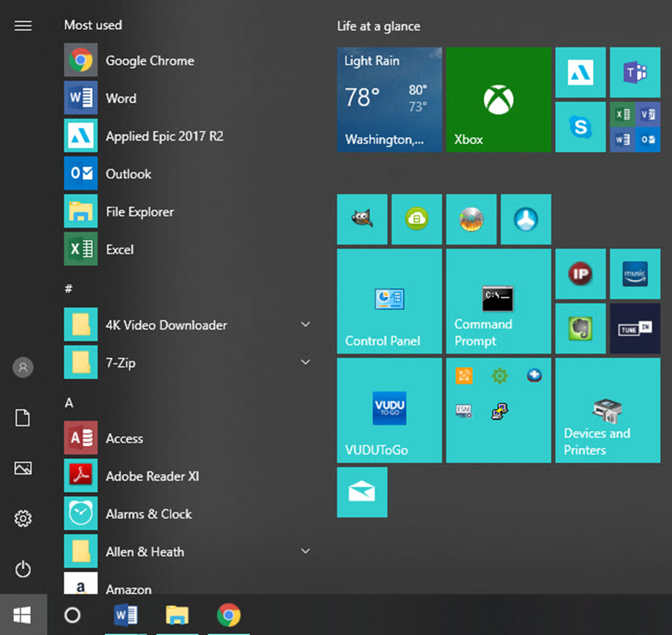Select Adobe Reader XI in app list

click(x=152, y=476)
